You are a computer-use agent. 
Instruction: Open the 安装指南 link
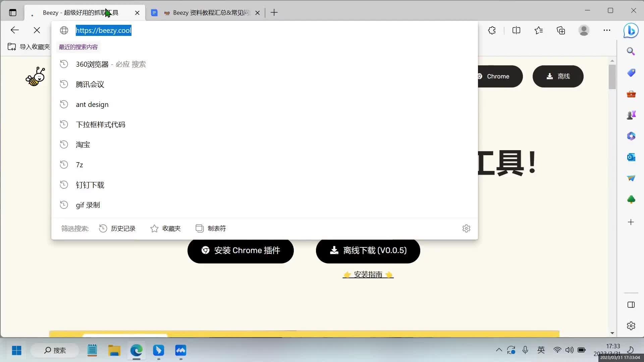pos(368,274)
